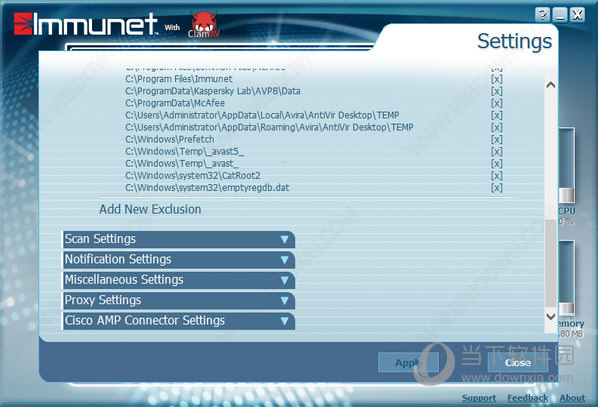Remove the Local Avira AntiVir TEMP exclusion
This screenshot has height=407, width=598.
[496, 115]
